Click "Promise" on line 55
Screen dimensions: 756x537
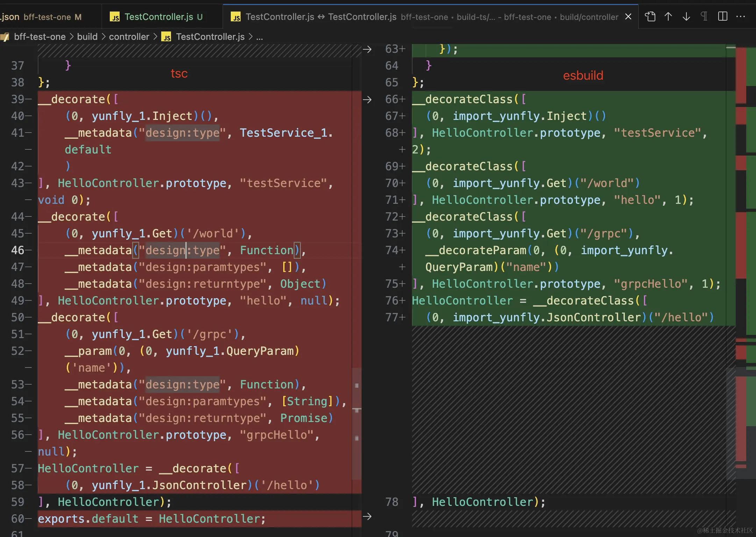point(304,418)
